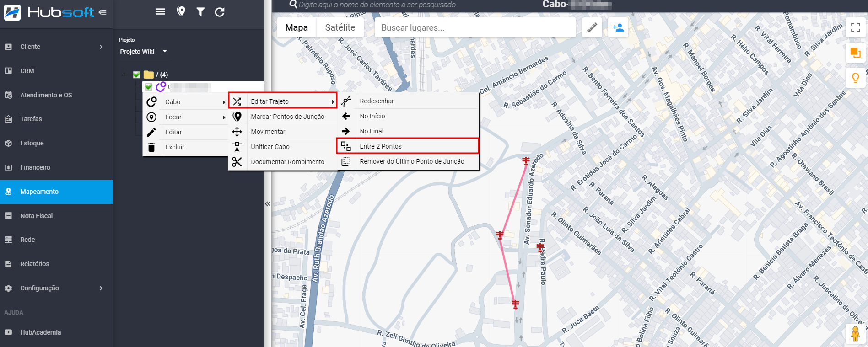Image resolution: width=868 pixels, height=347 pixels.
Task: Click the Unificar Cabo icon
Action: tap(237, 147)
